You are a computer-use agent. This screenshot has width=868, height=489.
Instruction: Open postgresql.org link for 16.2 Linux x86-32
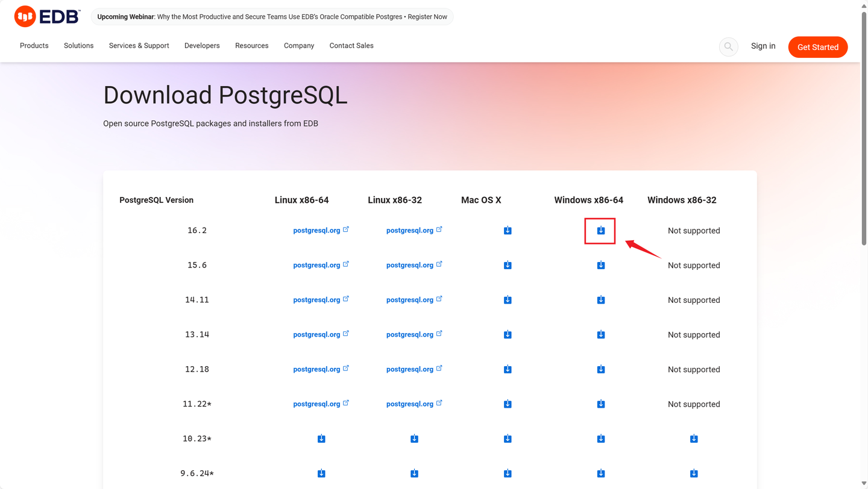(x=414, y=231)
